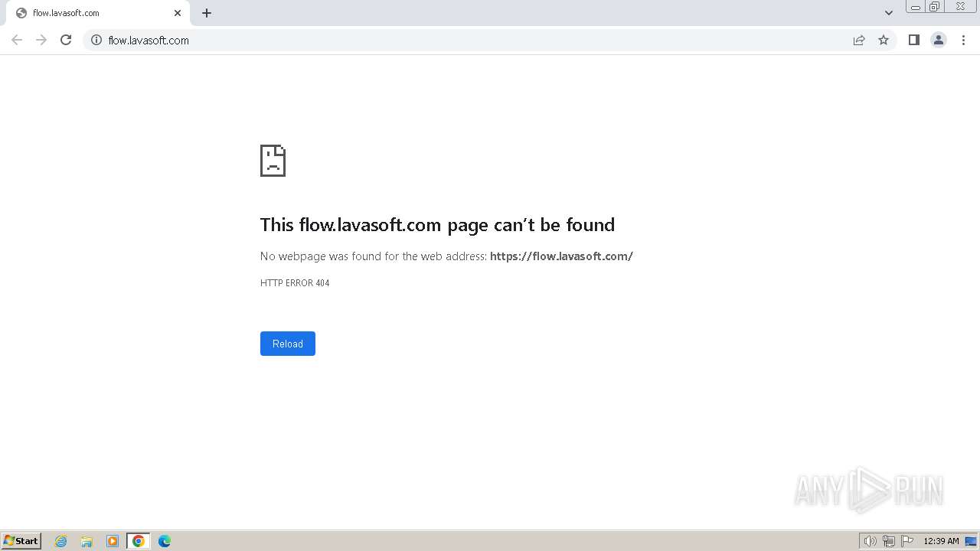Viewport: 980px width, 551px height.
Task: Switch to Chrome in taskbar
Action: click(139, 541)
